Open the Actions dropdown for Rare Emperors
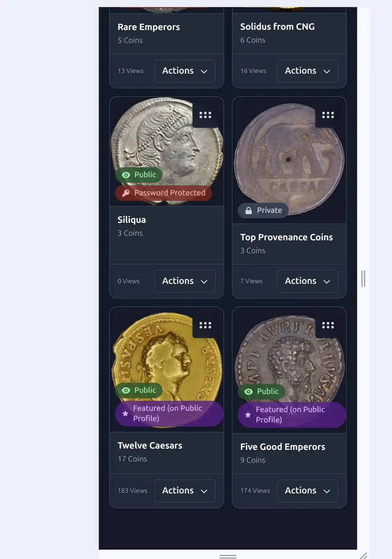 (185, 71)
